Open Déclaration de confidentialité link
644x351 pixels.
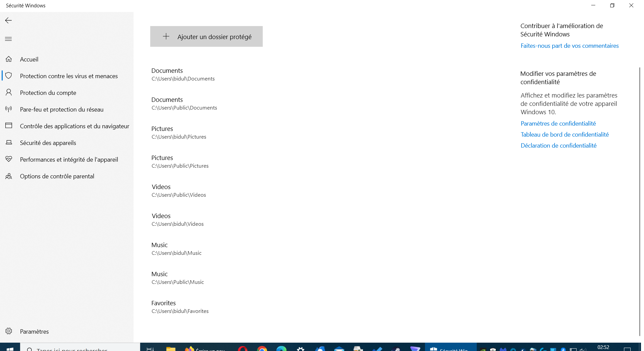(x=559, y=146)
